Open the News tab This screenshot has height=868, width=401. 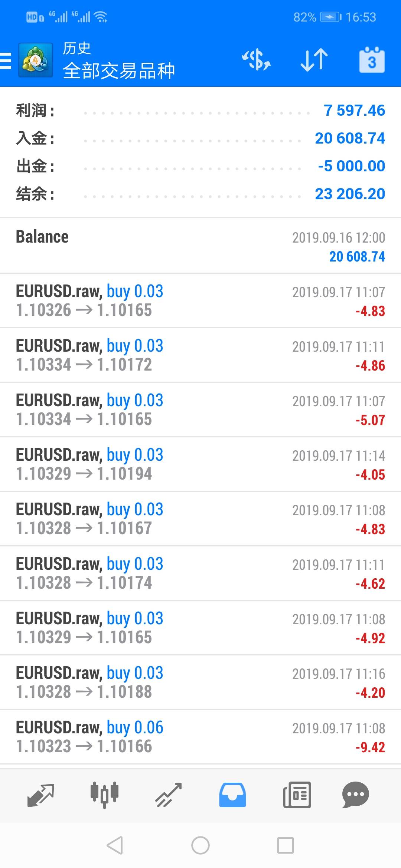(297, 795)
